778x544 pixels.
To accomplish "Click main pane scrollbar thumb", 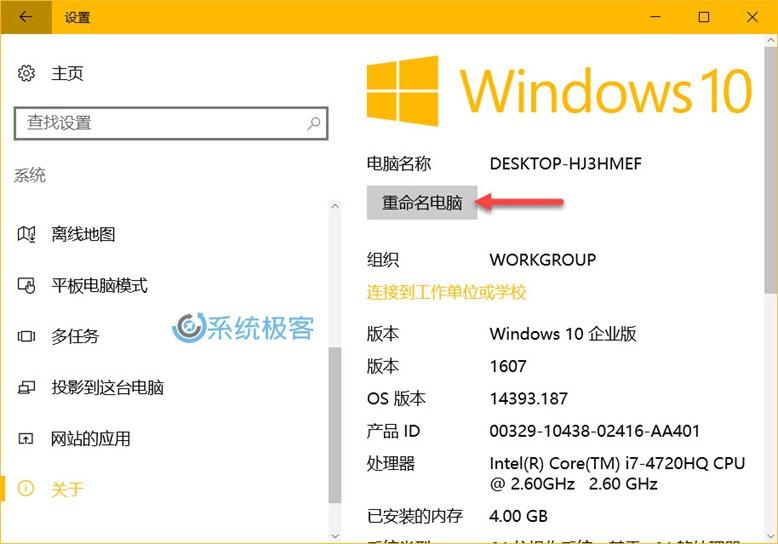I will tap(771, 170).
